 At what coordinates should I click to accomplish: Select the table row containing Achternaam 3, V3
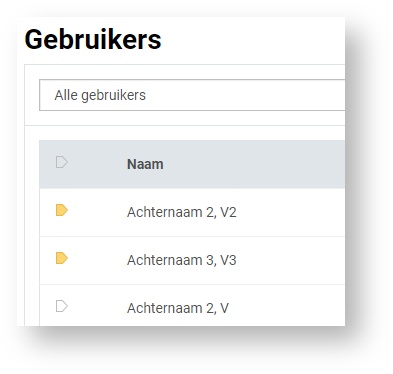click(192, 260)
